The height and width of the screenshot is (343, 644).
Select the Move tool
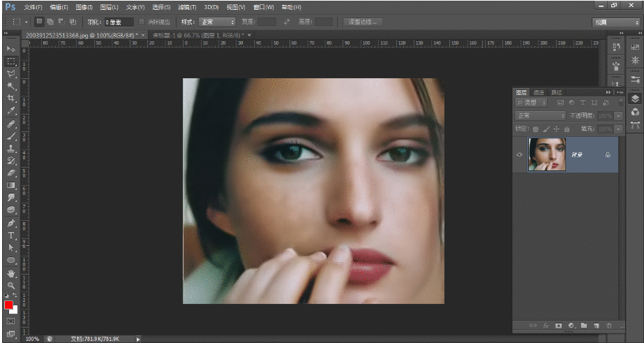coord(11,49)
